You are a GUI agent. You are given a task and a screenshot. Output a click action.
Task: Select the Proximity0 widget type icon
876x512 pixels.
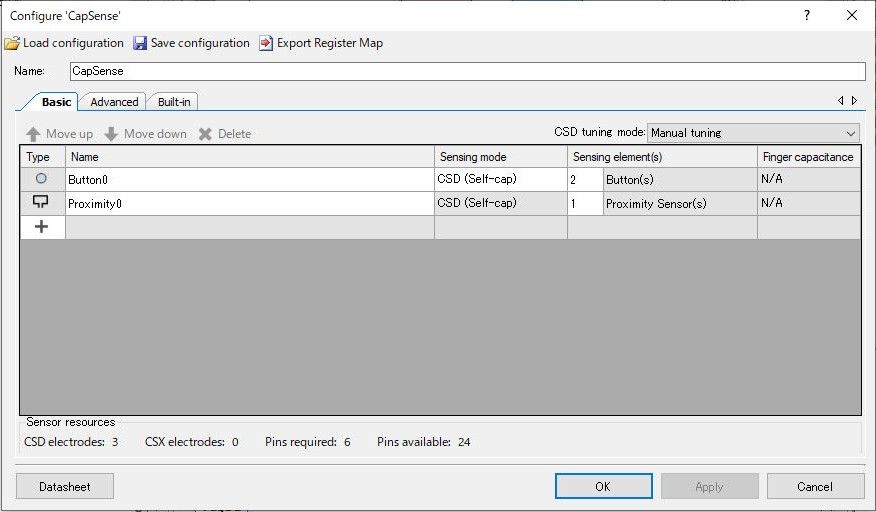point(41,202)
